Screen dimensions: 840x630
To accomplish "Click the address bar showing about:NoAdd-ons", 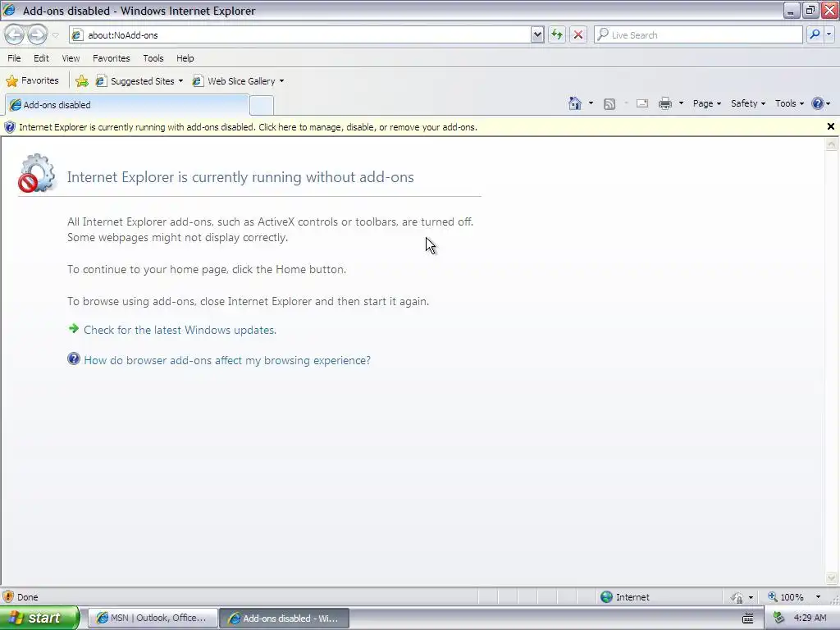I will point(300,34).
